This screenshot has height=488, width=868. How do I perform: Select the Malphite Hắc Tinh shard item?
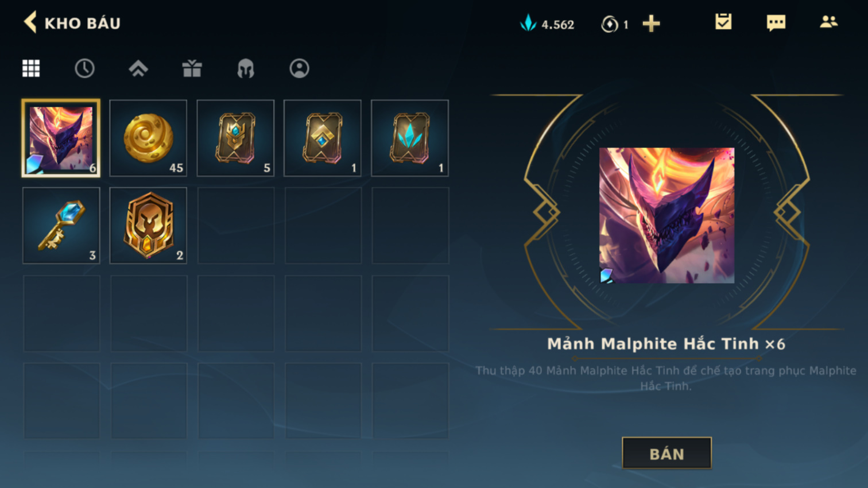(x=61, y=138)
